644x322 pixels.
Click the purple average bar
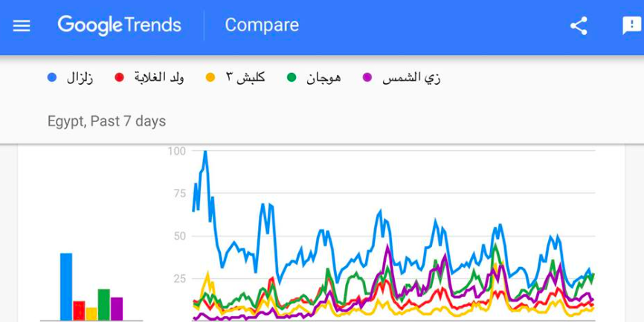point(117,308)
